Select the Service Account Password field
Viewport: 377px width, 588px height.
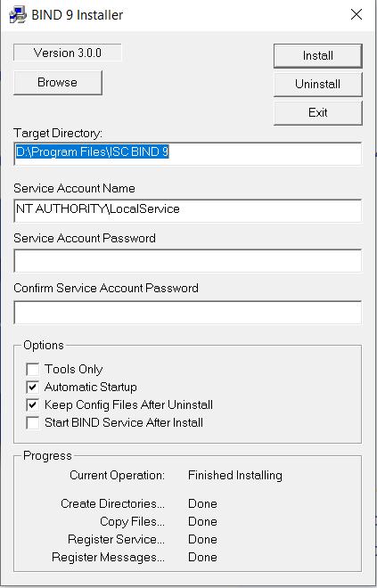click(187, 260)
